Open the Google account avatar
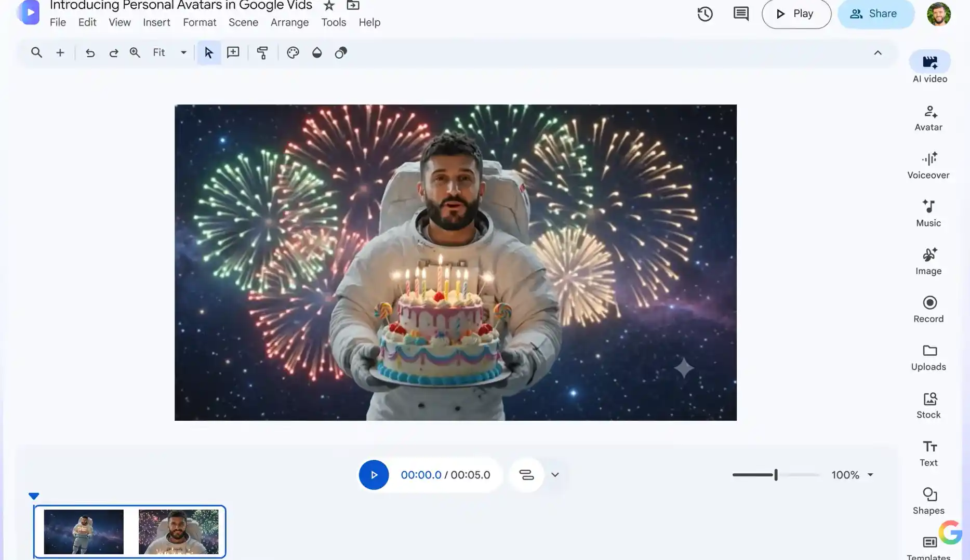 [939, 14]
